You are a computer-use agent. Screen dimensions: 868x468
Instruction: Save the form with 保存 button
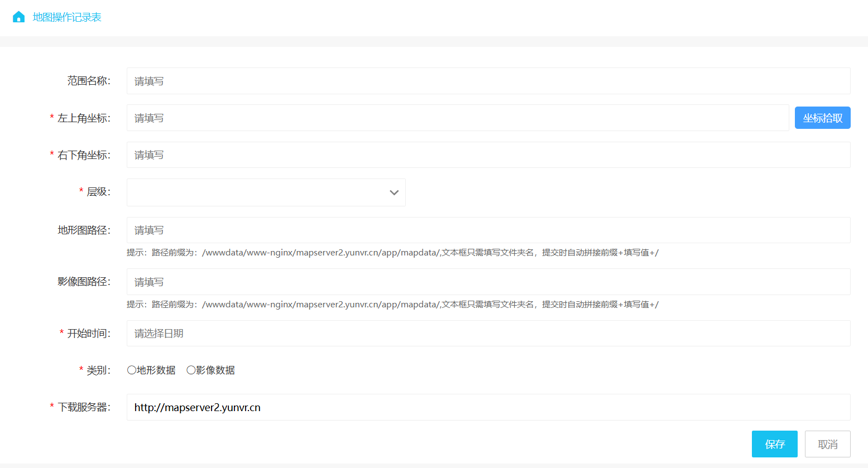pyautogui.click(x=774, y=444)
